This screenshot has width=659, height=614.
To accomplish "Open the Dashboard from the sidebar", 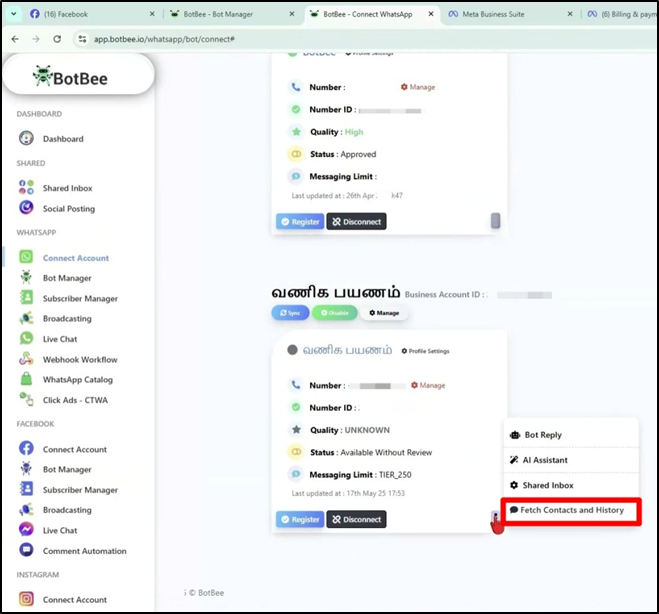I will (62, 139).
